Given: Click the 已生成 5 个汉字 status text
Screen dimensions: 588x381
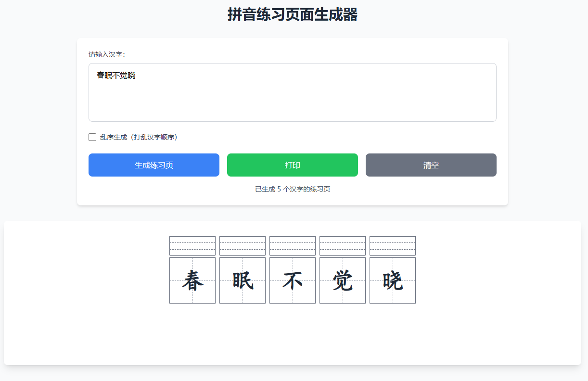Looking at the screenshot, I should tap(292, 189).
